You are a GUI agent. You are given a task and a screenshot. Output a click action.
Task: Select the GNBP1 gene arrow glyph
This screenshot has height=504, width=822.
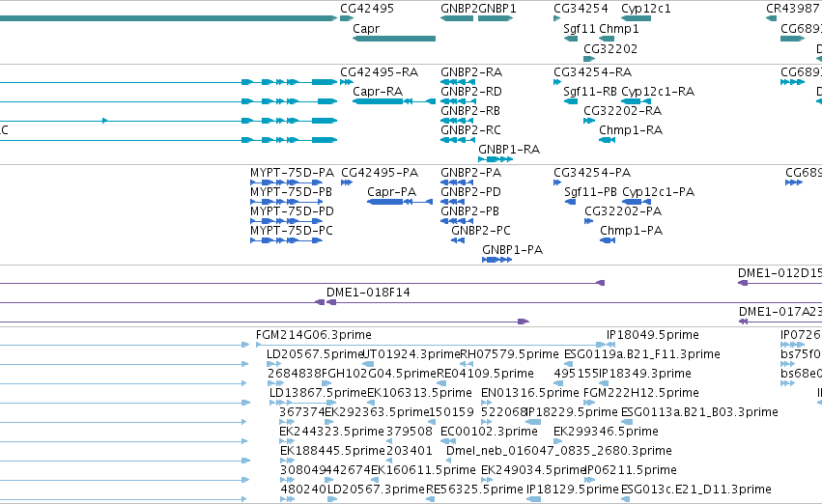496,18
